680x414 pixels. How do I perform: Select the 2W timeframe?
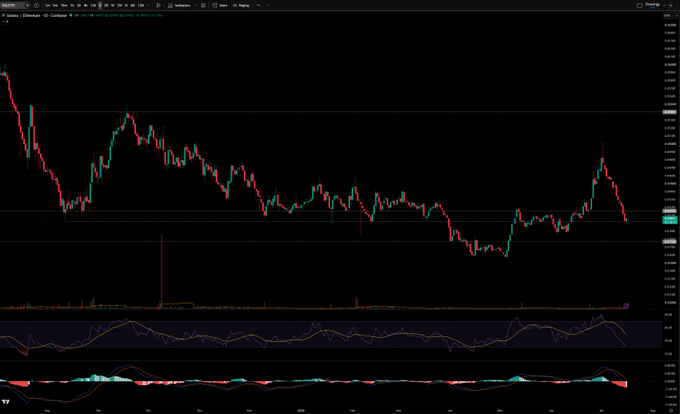pos(120,5)
